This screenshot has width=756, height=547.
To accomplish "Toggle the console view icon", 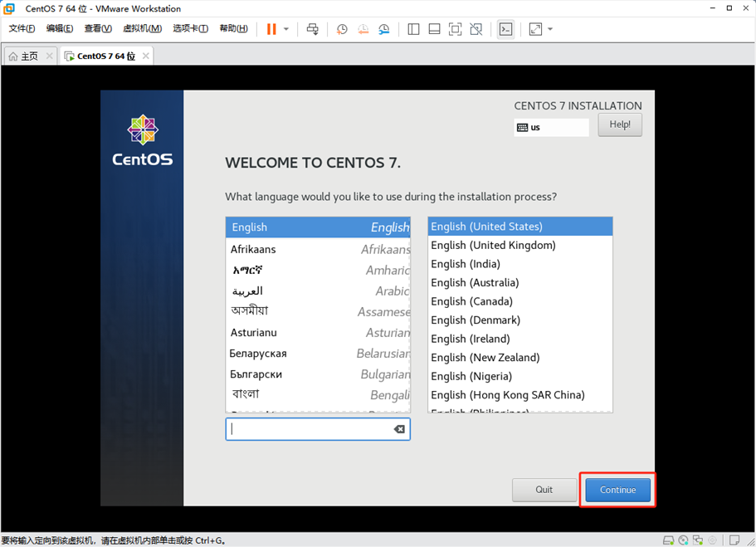I will 505,29.
